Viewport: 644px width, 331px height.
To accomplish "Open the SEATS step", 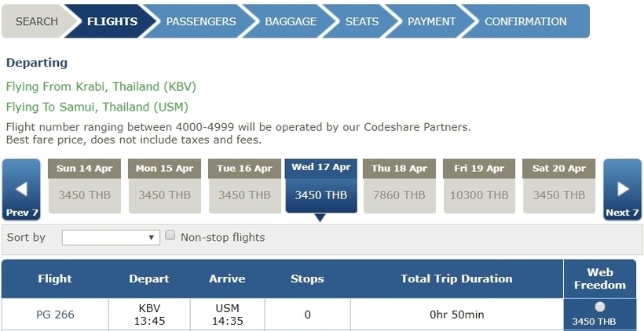I will (361, 21).
